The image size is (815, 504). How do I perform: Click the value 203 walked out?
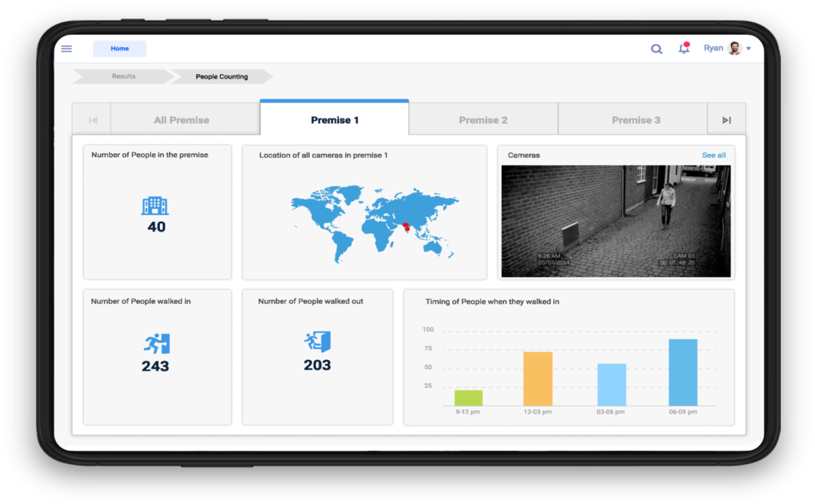pos(317,365)
